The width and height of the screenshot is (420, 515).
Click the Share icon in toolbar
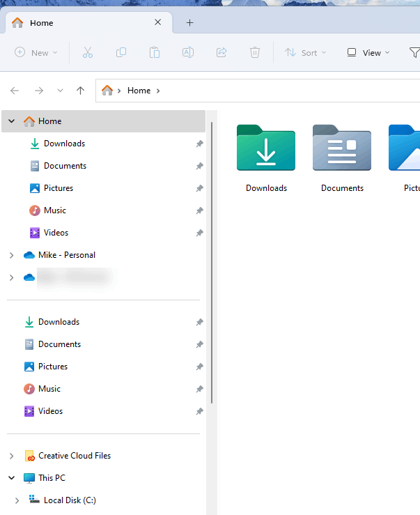pos(221,52)
